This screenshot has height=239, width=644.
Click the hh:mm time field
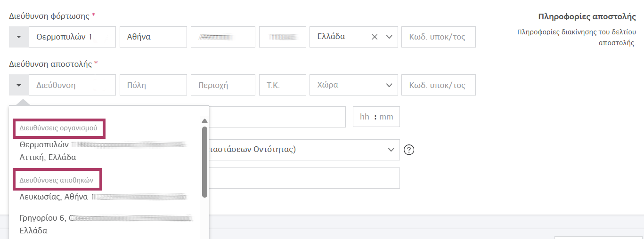(x=376, y=117)
